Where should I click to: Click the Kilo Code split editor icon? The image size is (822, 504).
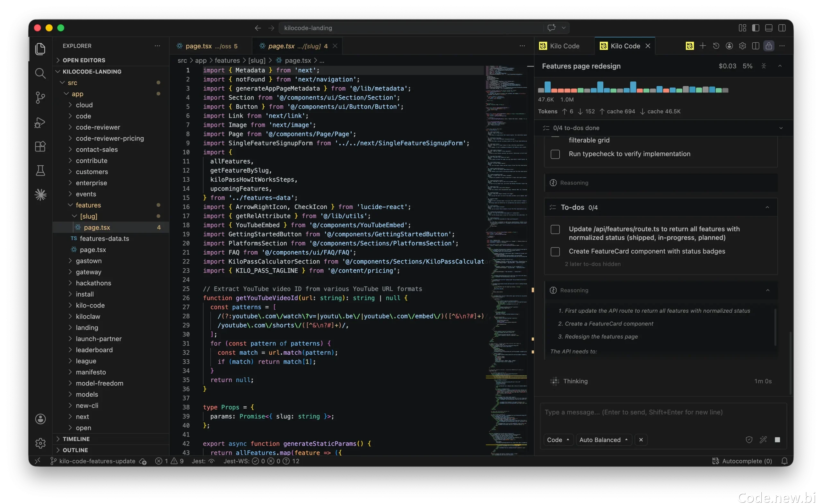[x=756, y=46]
